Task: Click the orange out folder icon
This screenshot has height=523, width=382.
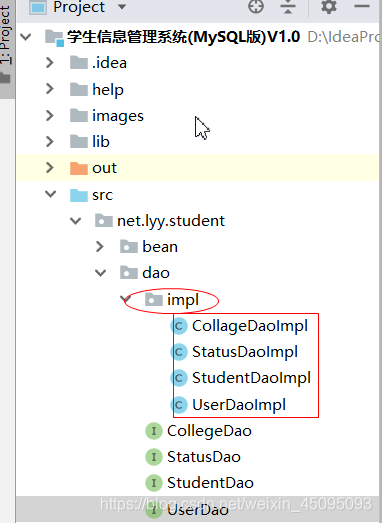Action: click(79, 168)
